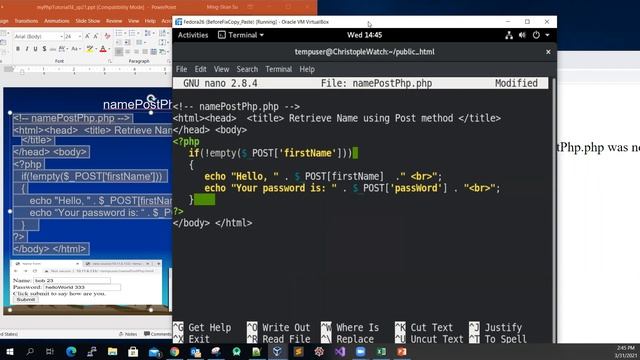Screen dimensions: 640x360
Task: Open Microsoft Store from the taskbar
Action: click(133, 351)
